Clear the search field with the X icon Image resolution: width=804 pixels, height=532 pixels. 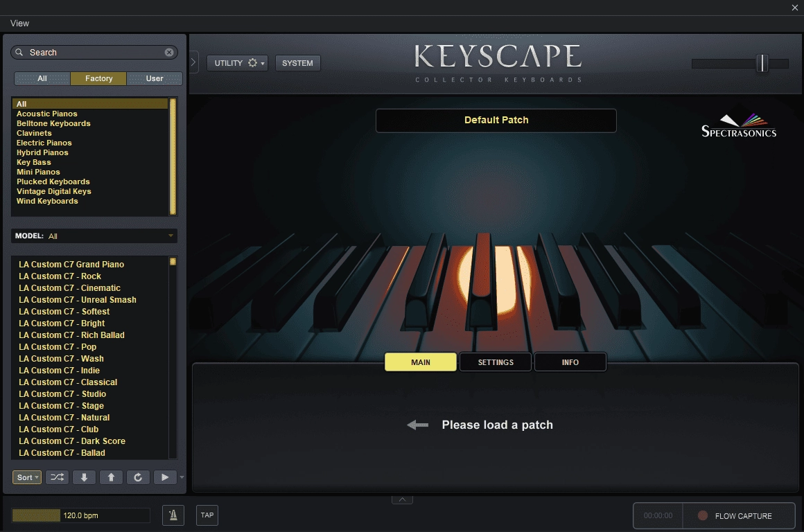tap(168, 52)
